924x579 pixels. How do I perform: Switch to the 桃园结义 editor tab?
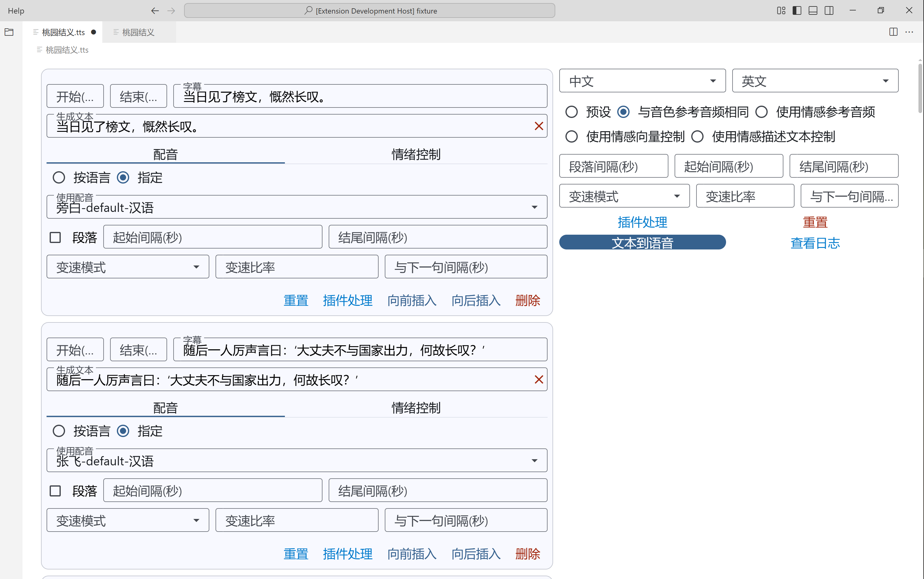click(x=138, y=32)
